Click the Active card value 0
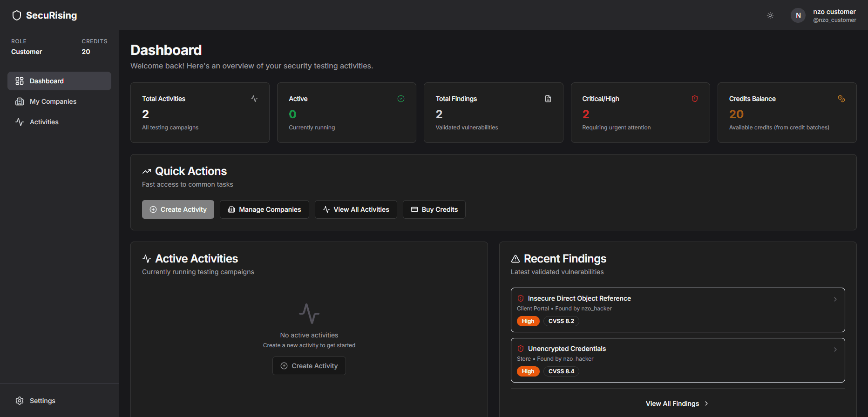 point(292,114)
